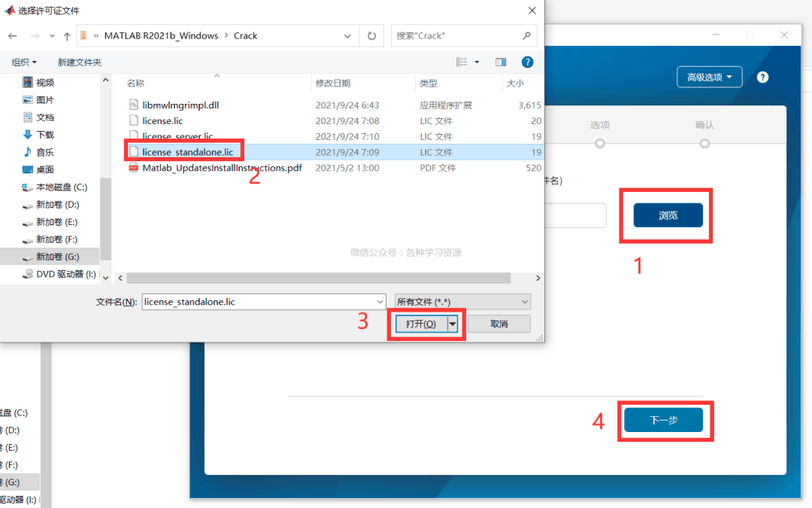
Task: Open the view options dropdown arrow
Action: click(x=477, y=62)
